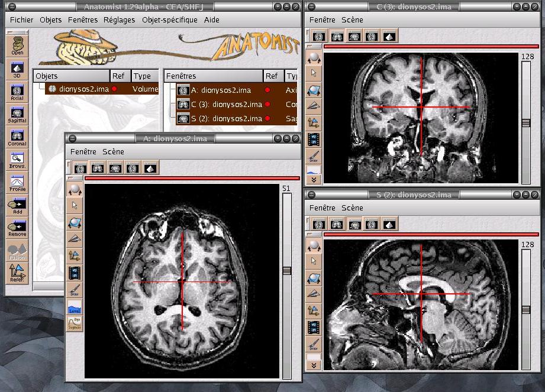Toggle coronal orientation button in coronal window toolbar
This screenshot has height=392, width=545.
pyautogui.click(x=337, y=36)
